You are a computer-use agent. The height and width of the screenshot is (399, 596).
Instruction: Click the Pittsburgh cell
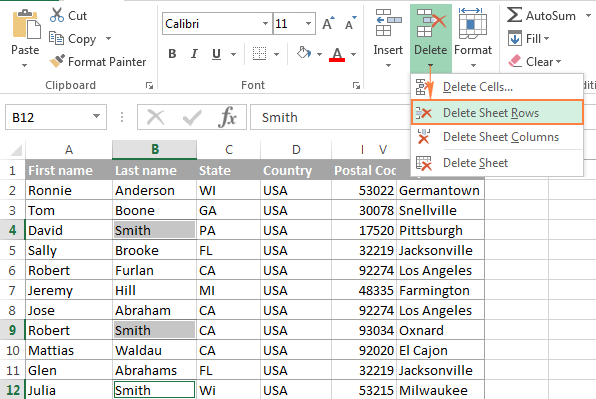(440, 230)
